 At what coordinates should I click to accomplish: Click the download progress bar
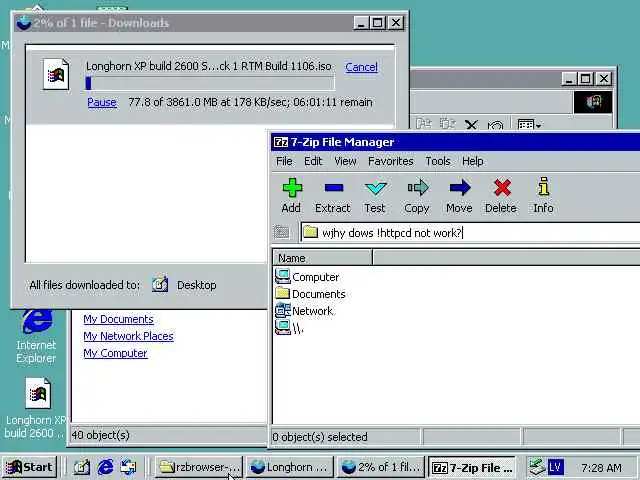[210, 83]
